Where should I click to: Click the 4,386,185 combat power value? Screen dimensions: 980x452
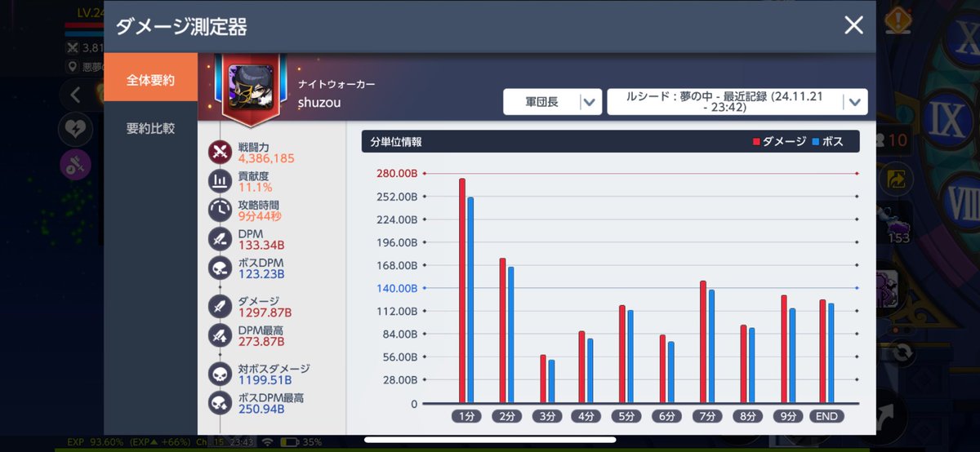pyautogui.click(x=266, y=158)
